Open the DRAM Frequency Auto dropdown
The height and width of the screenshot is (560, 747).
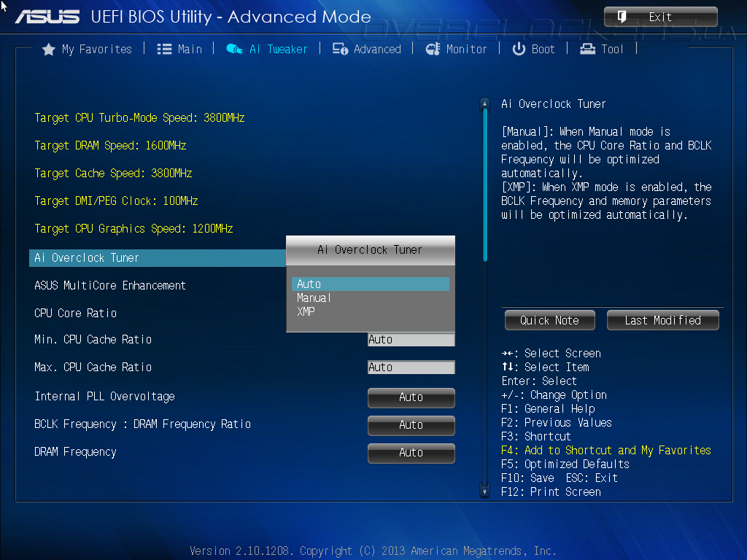[411, 453]
